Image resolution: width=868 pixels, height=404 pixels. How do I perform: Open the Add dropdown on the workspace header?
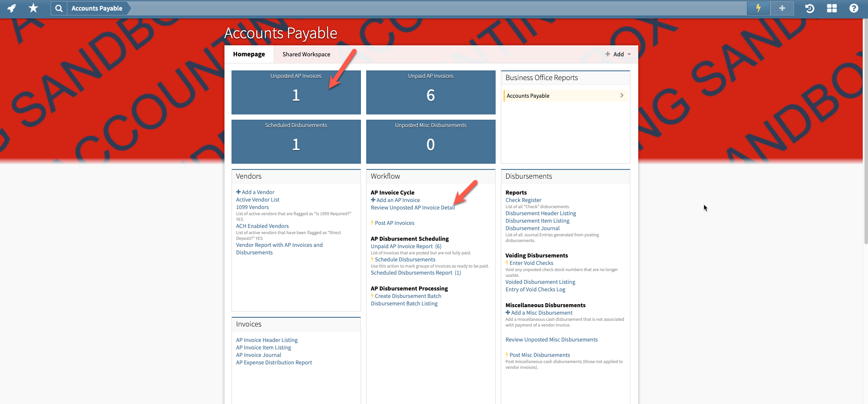[x=618, y=54]
